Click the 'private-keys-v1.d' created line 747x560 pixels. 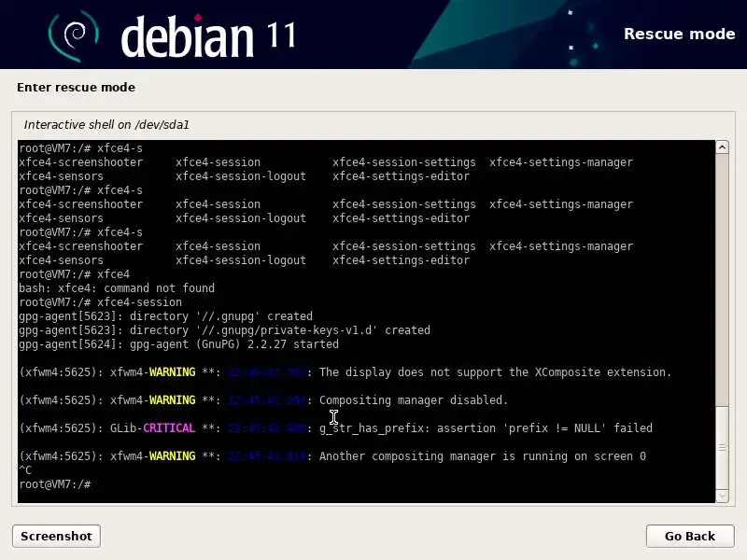pyautogui.click(x=224, y=330)
